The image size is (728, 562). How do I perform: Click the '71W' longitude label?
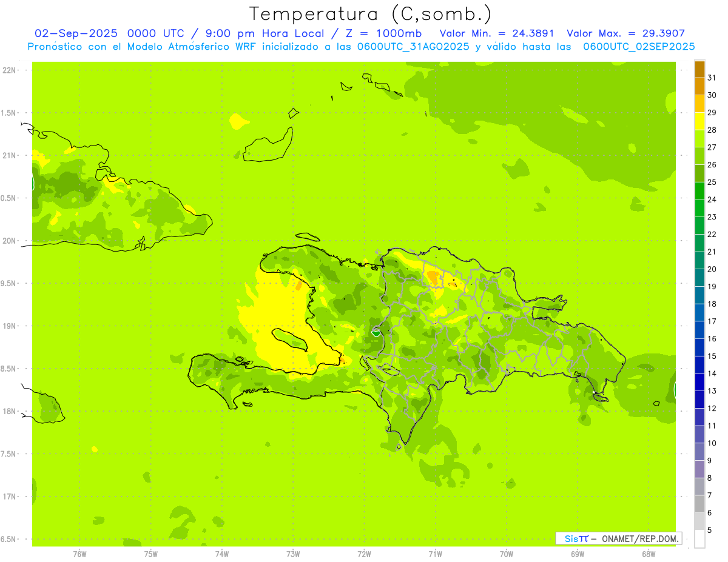coord(435,554)
